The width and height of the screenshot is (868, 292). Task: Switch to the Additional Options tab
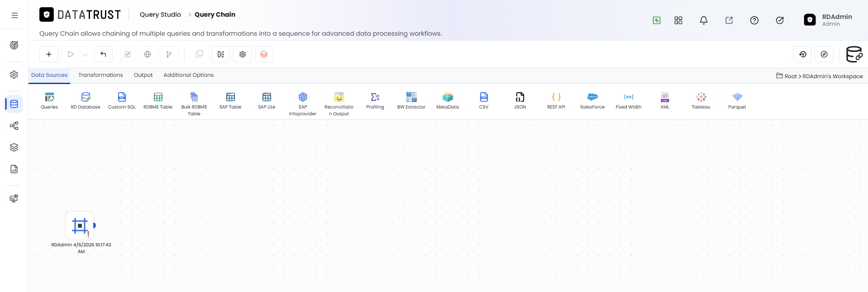(188, 75)
